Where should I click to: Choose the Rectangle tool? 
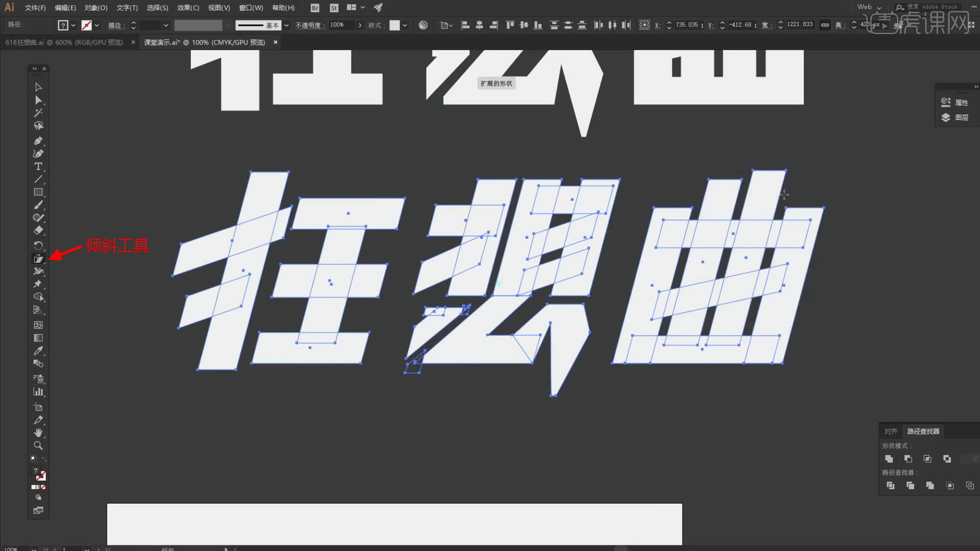38,192
